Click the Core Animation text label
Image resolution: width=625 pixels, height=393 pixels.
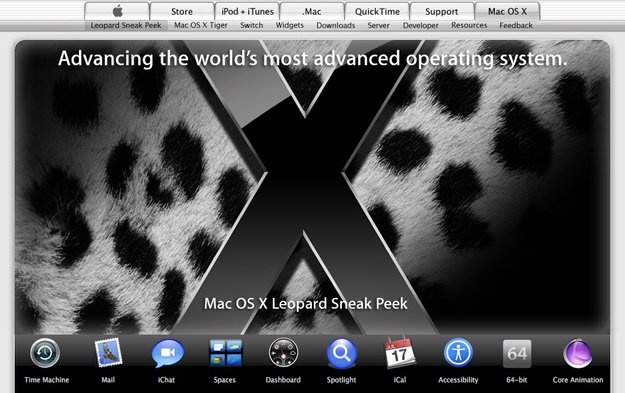point(578,380)
